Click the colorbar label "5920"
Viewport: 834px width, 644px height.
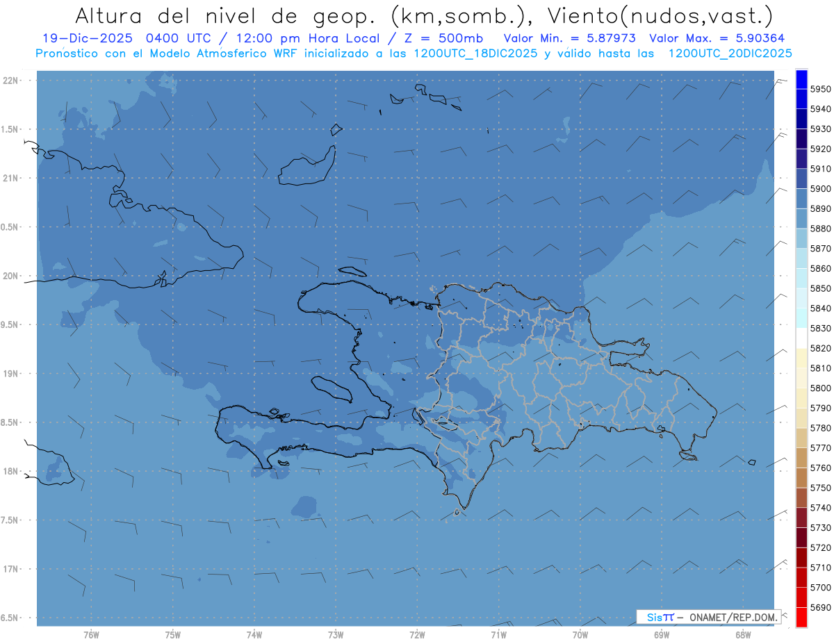coord(821,149)
